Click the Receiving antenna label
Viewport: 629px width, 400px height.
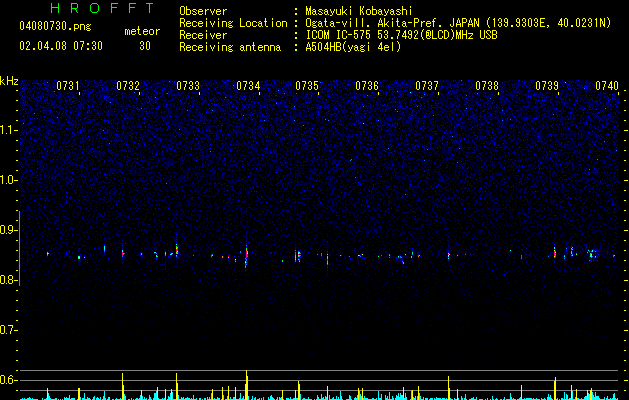230,47
